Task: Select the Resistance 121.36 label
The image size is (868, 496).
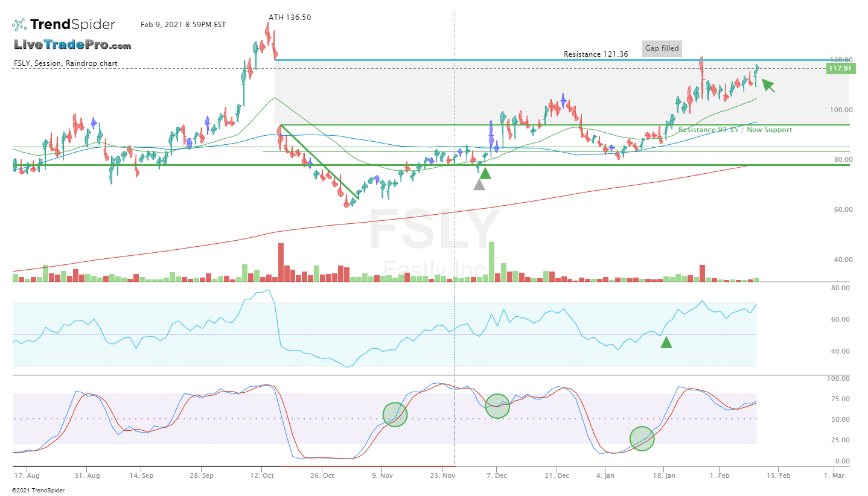Action: [x=596, y=54]
